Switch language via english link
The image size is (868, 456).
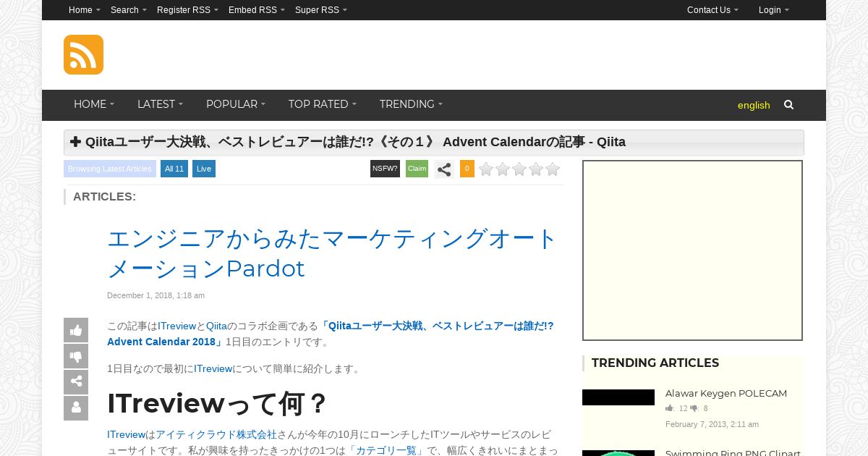[754, 106]
